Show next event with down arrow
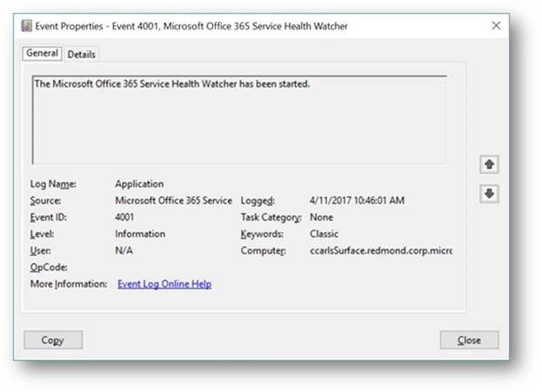Viewport: 542px width, 392px height. (x=489, y=194)
